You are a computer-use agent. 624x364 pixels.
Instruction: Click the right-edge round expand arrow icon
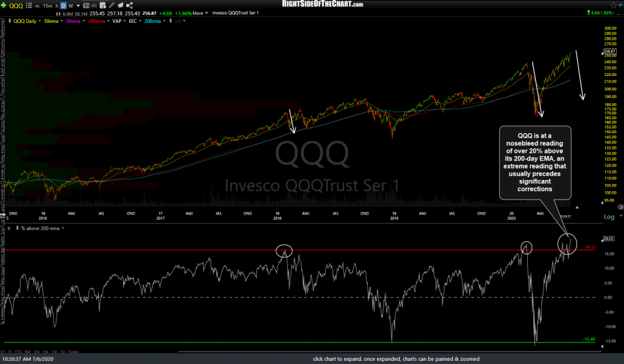point(620,207)
